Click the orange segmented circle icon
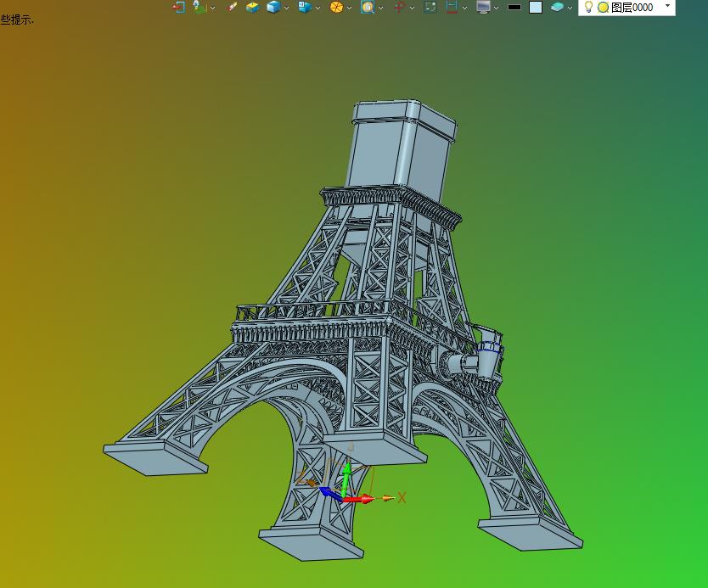Viewport: 708px width, 588px height. (x=336, y=7)
